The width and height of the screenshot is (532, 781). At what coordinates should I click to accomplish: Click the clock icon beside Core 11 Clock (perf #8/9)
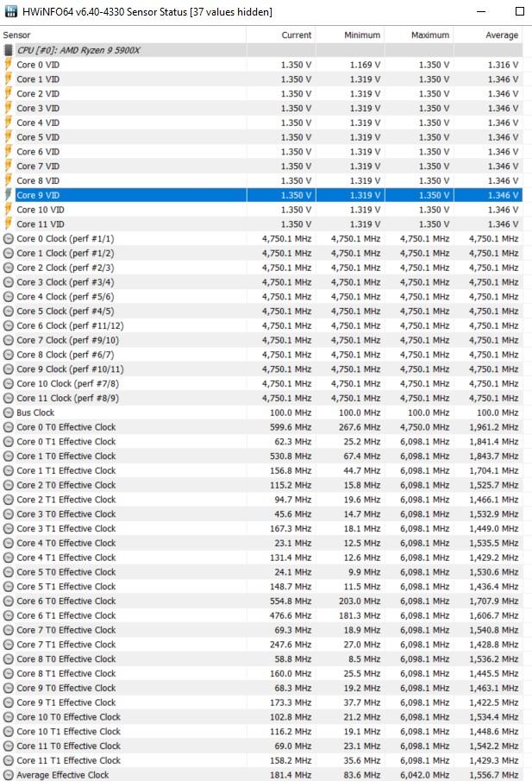point(8,398)
